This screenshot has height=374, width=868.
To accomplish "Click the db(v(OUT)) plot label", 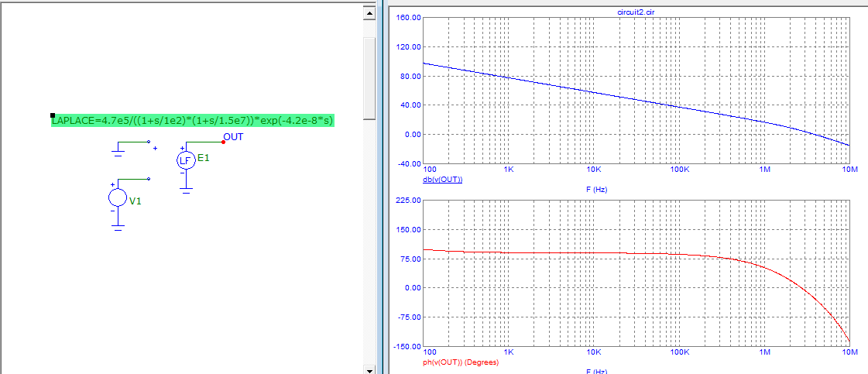I will tap(441, 180).
